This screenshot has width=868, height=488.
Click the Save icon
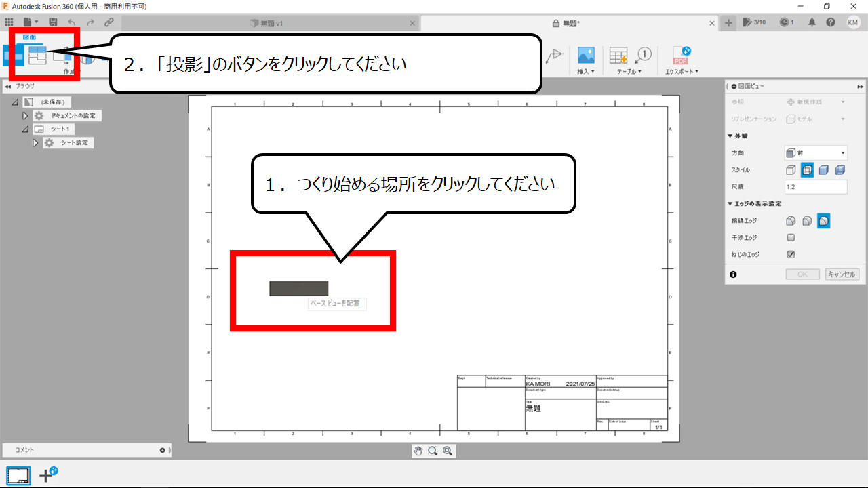[53, 22]
